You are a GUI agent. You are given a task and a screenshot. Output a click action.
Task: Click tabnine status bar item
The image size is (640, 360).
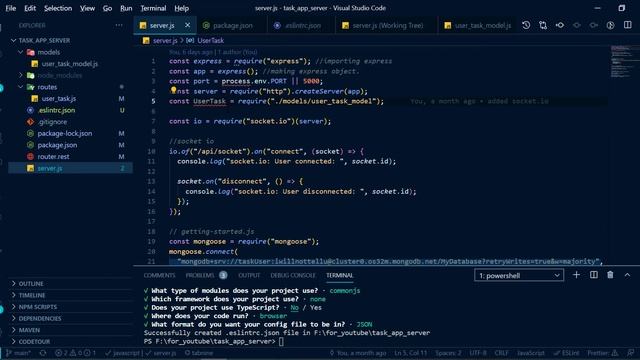[199, 353]
